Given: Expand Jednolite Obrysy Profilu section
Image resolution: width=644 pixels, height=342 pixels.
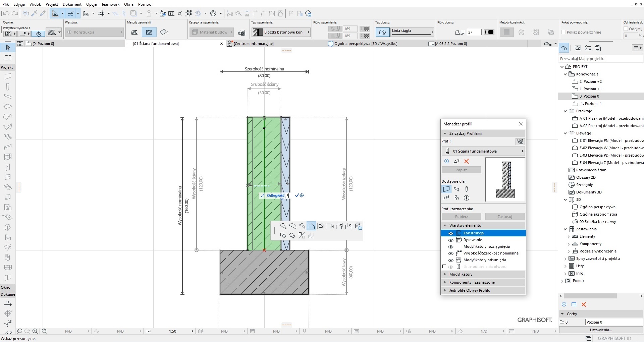Looking at the screenshot, I should coord(483,290).
